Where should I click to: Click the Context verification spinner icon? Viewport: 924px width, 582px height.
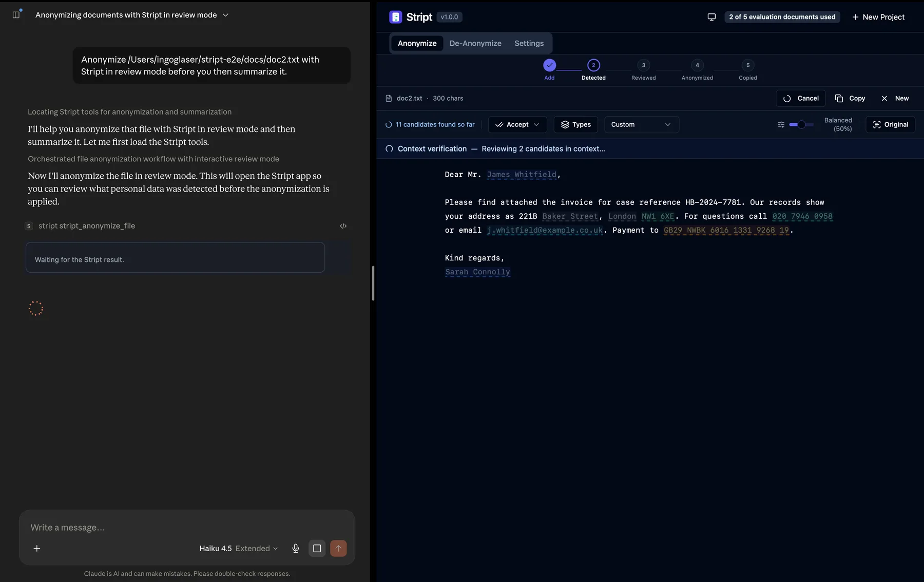pyautogui.click(x=389, y=148)
